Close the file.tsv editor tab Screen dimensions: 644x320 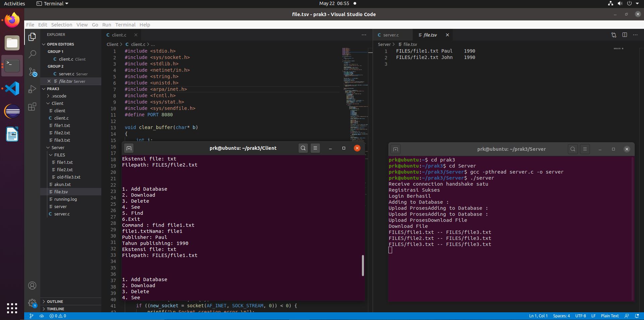click(447, 35)
